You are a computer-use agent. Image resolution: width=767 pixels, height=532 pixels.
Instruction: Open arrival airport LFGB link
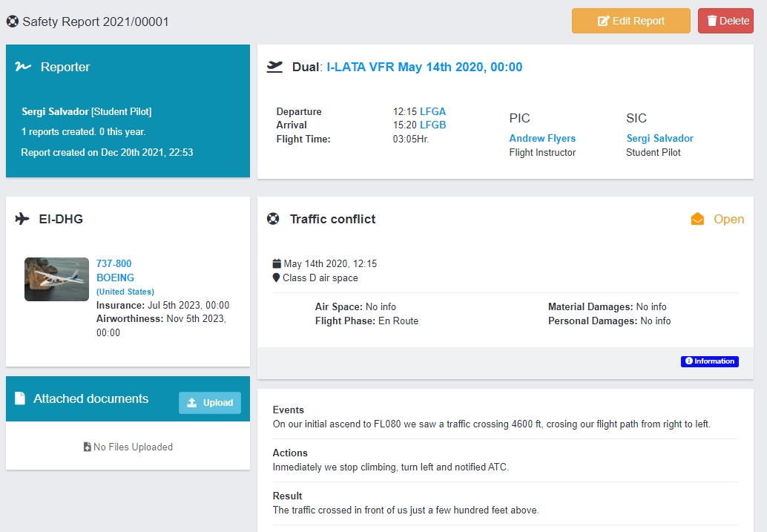click(432, 125)
